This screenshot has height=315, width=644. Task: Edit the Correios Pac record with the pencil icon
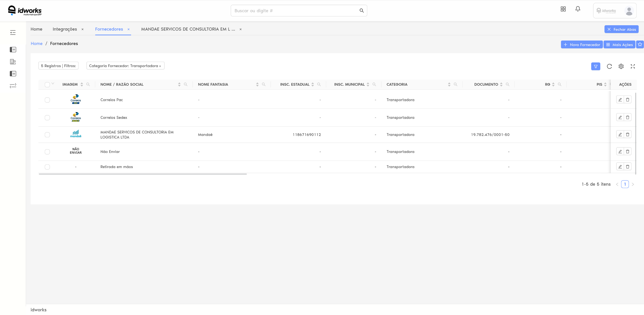click(620, 99)
